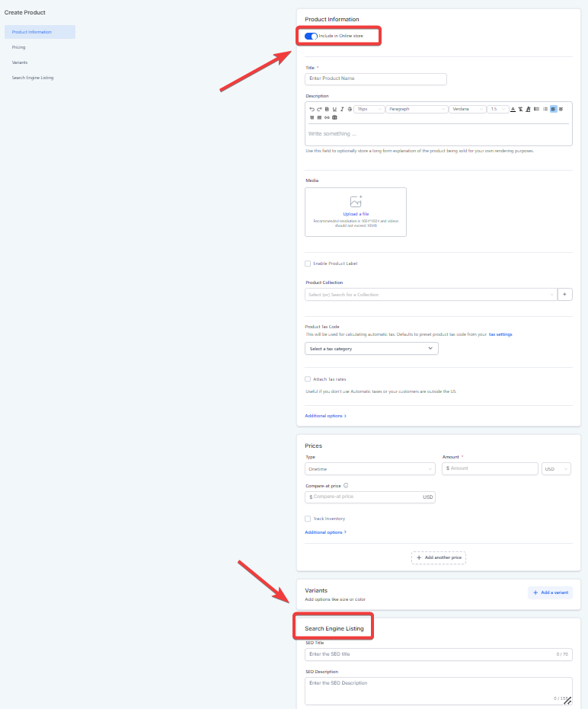
Task: Expand Additional options under Prices
Action: pos(326,532)
